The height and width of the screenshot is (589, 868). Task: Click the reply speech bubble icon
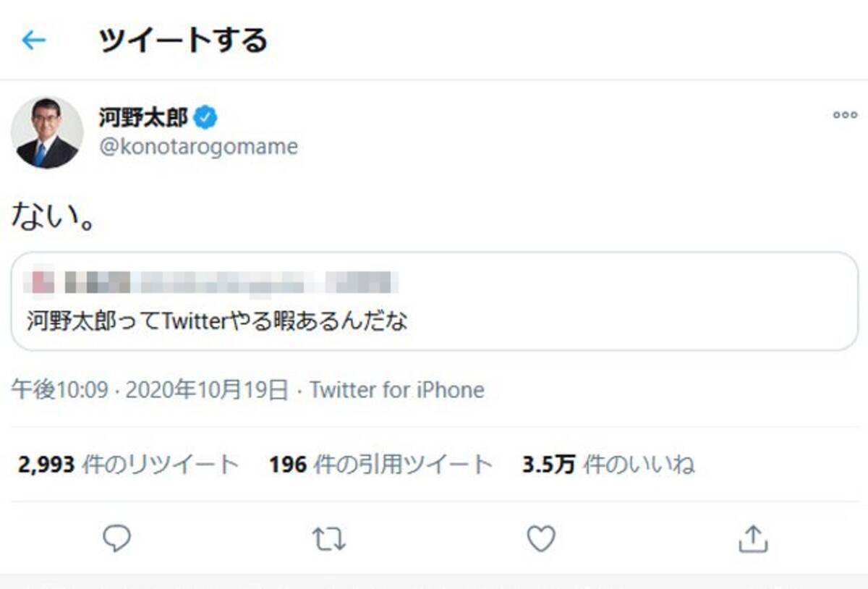pyautogui.click(x=116, y=538)
